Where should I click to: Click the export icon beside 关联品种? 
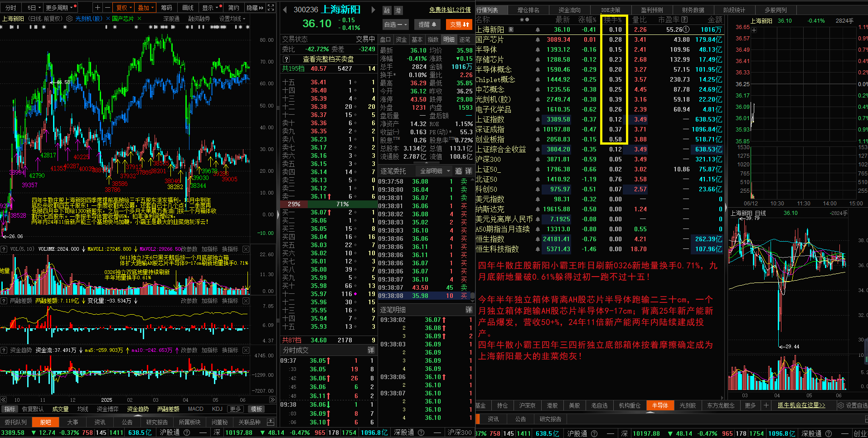click(271, 422)
